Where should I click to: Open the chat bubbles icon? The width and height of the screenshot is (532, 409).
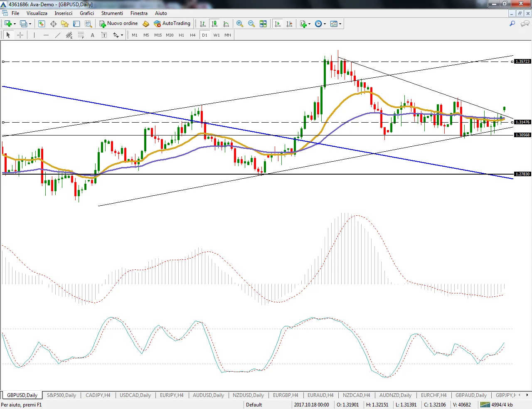pos(524,24)
